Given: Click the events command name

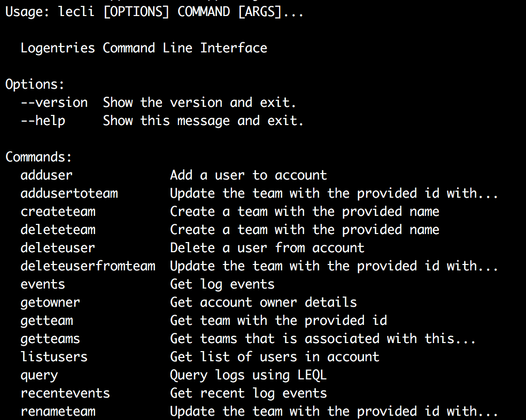Looking at the screenshot, I should pos(43,284).
